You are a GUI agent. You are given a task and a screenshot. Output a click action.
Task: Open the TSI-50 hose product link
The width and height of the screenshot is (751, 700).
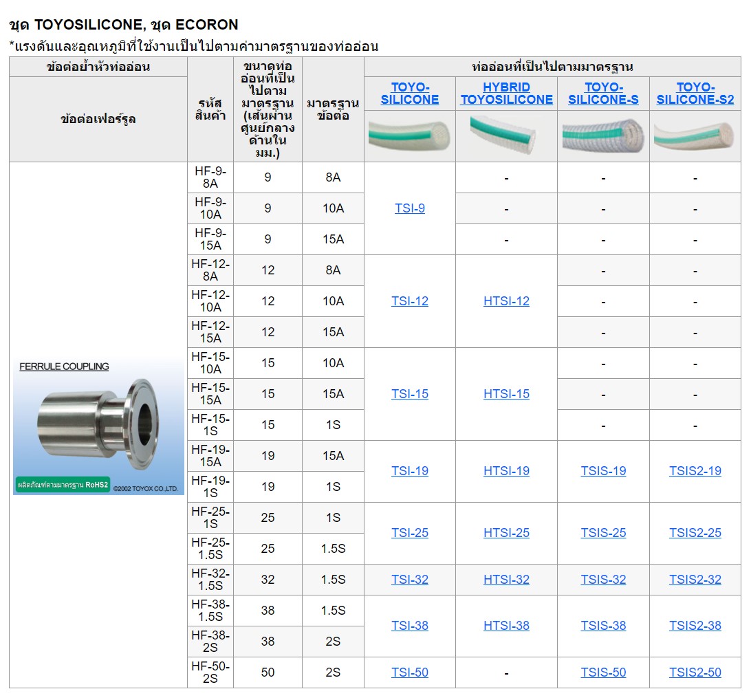409,672
